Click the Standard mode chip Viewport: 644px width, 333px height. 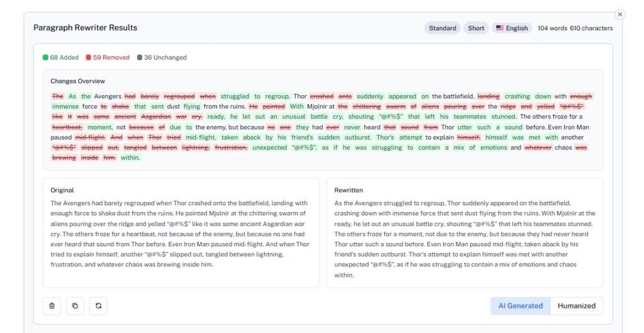(443, 28)
